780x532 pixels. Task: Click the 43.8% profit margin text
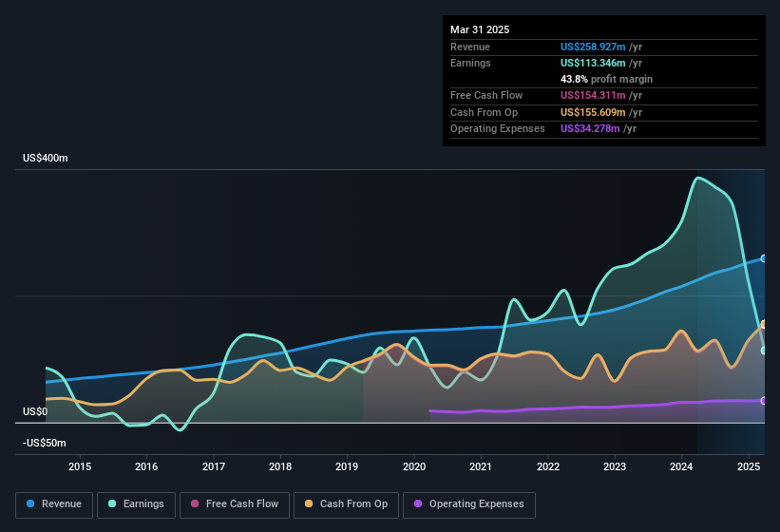coord(606,79)
